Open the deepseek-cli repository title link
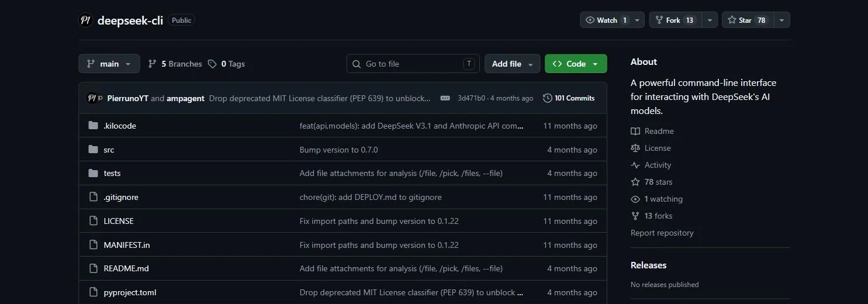 (130, 20)
